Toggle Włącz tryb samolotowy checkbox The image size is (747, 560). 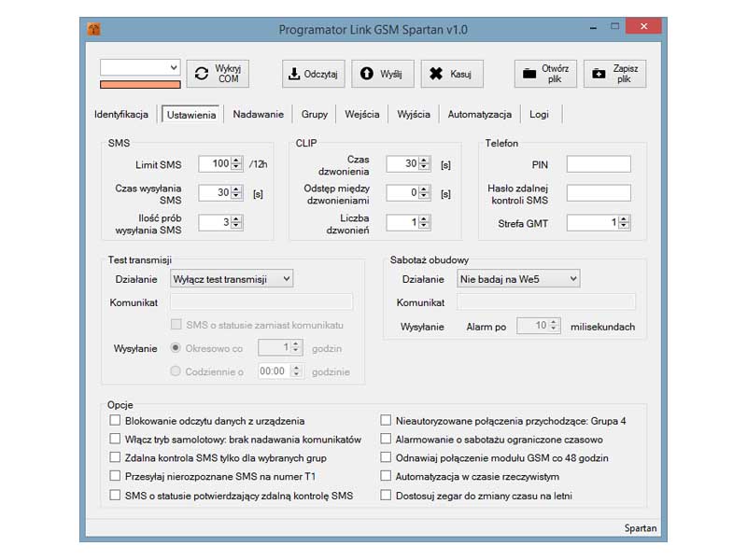(115, 439)
